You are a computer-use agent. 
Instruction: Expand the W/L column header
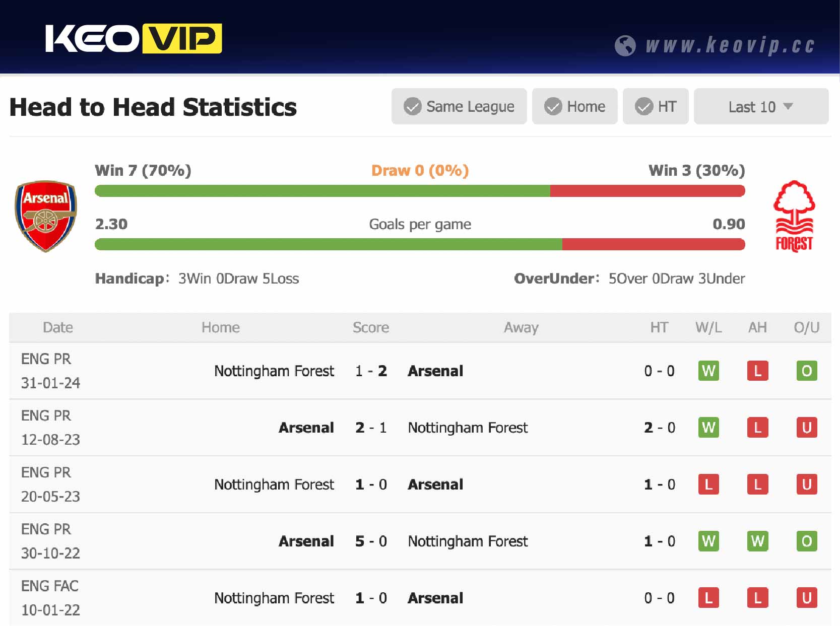[708, 327]
